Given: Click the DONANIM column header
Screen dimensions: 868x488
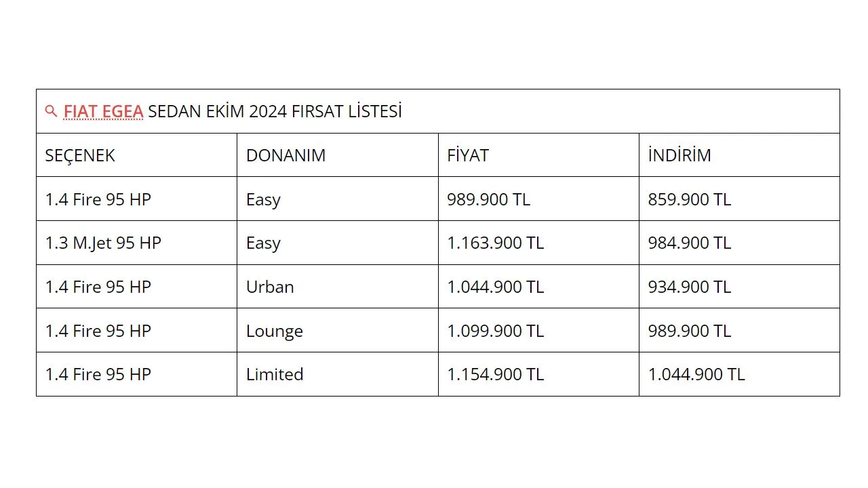Looking at the screenshot, I should [x=337, y=155].
